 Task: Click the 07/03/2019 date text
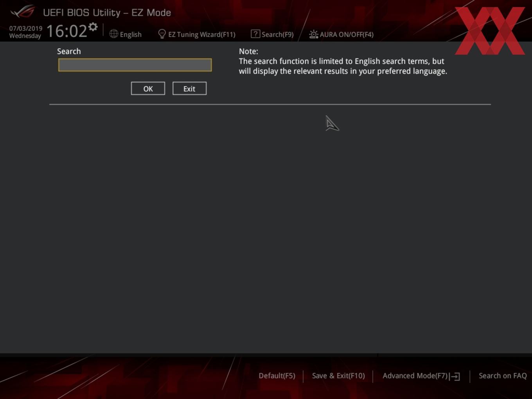(x=26, y=29)
